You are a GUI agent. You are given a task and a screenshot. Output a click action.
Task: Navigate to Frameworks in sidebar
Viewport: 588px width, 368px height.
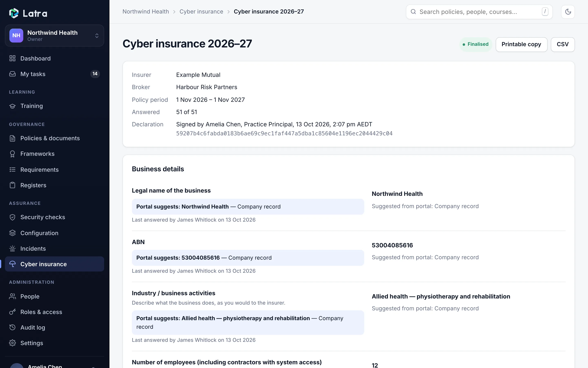click(x=55, y=154)
